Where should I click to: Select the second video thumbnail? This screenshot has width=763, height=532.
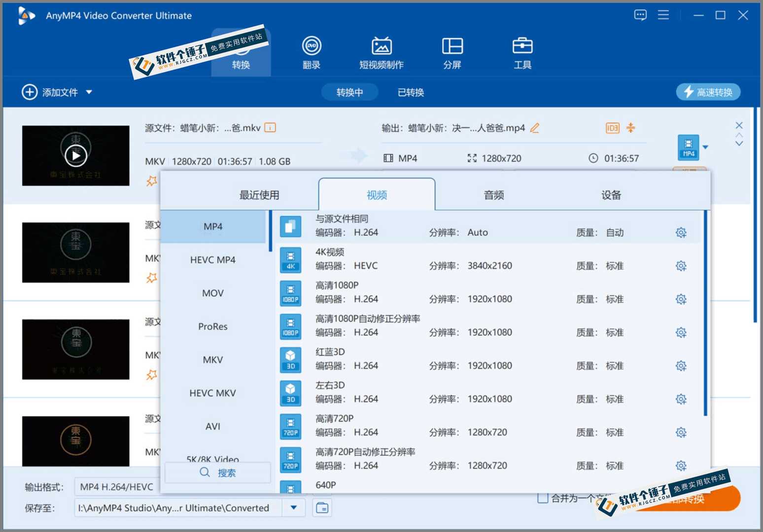[x=75, y=252]
